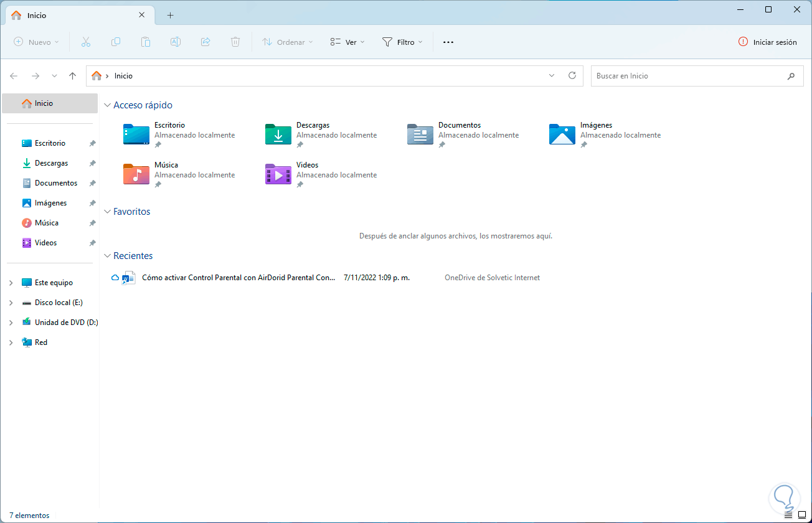
Task: Expand Red in the navigation pane
Action: click(11, 342)
